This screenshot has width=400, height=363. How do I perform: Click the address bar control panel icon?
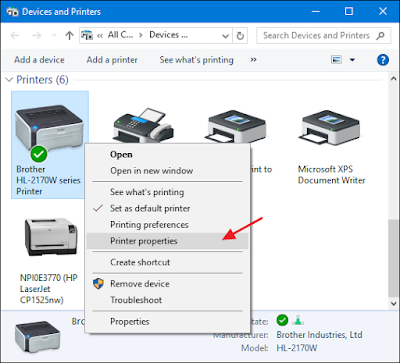click(x=87, y=36)
